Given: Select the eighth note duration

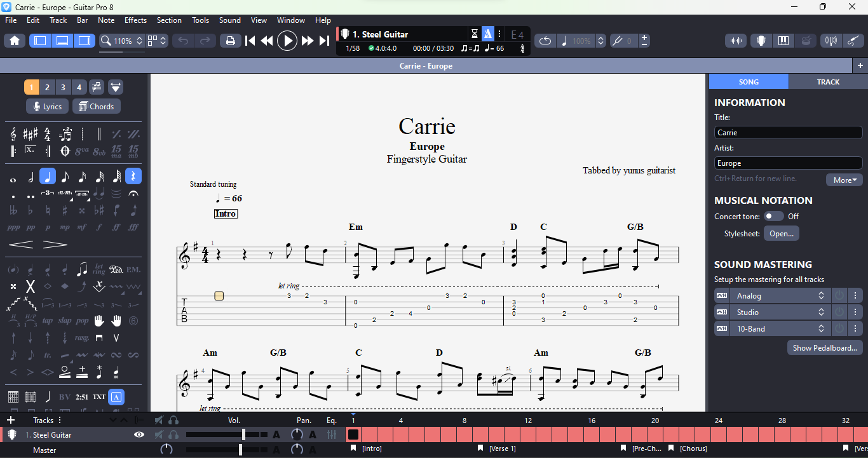Looking at the screenshot, I should coord(65,177).
